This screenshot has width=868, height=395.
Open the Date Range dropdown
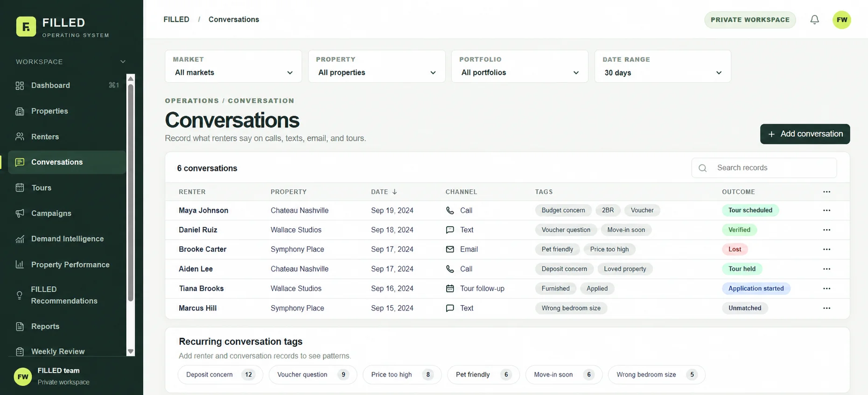click(663, 66)
